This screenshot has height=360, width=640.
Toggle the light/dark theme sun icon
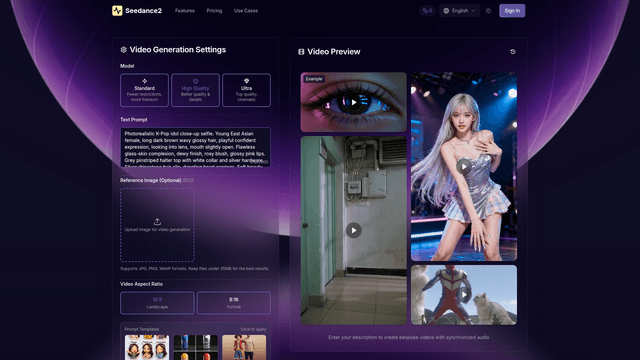point(488,11)
